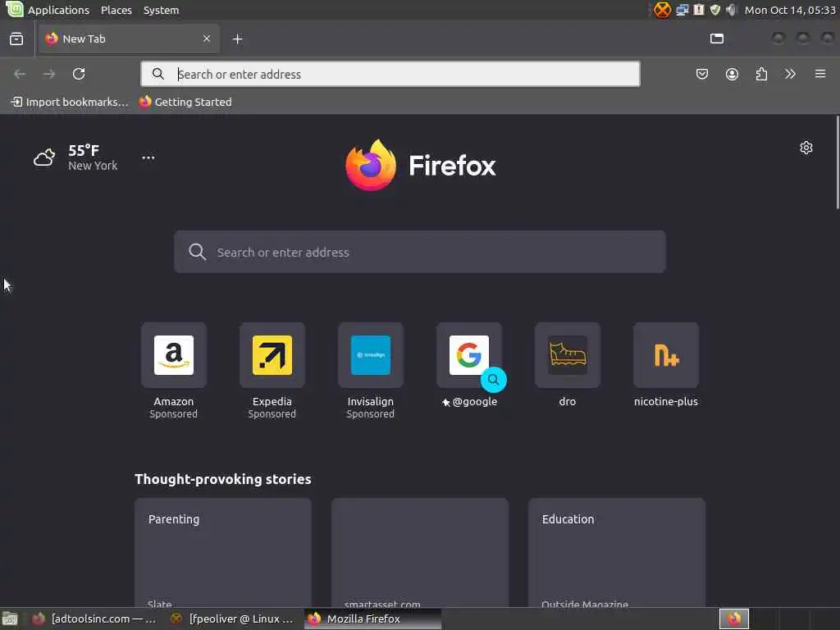Click the orange X tray icon
840x630 pixels.
tap(663, 10)
